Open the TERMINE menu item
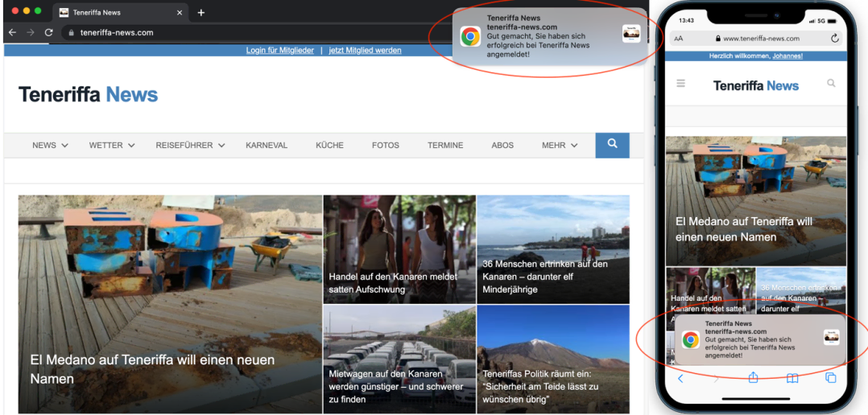 [445, 146]
